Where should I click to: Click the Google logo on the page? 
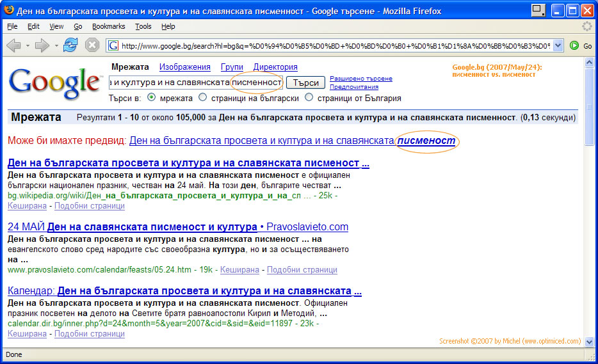(55, 84)
